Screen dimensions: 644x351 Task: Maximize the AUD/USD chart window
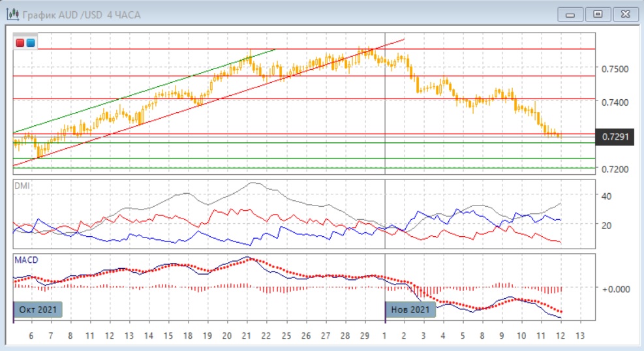(597, 14)
